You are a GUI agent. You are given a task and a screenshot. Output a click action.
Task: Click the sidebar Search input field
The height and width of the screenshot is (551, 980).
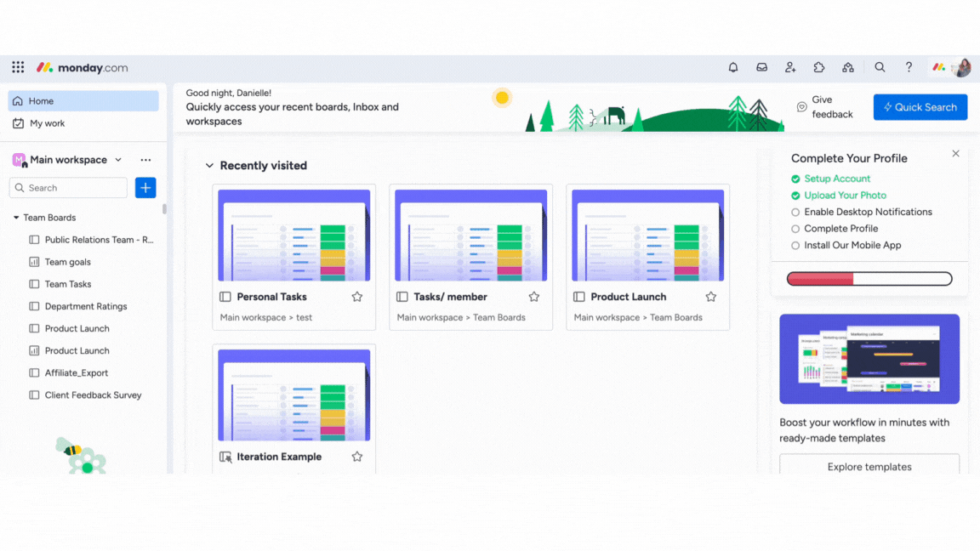coord(75,188)
